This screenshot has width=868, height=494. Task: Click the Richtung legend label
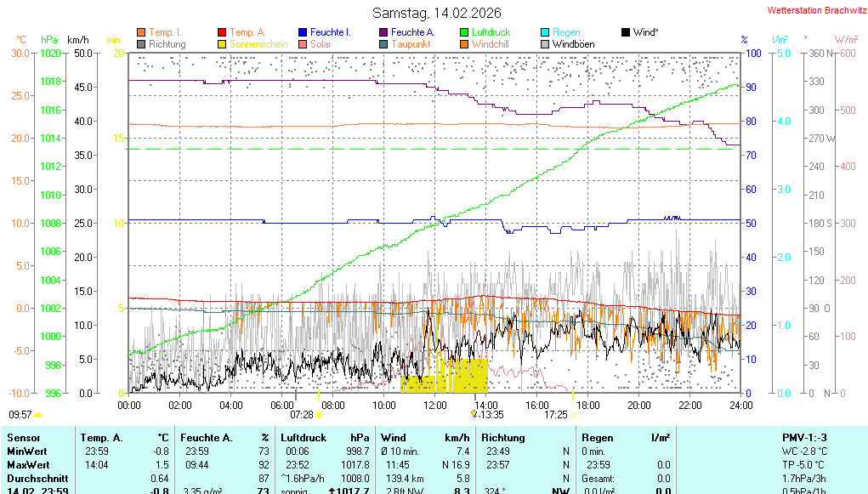[167, 44]
